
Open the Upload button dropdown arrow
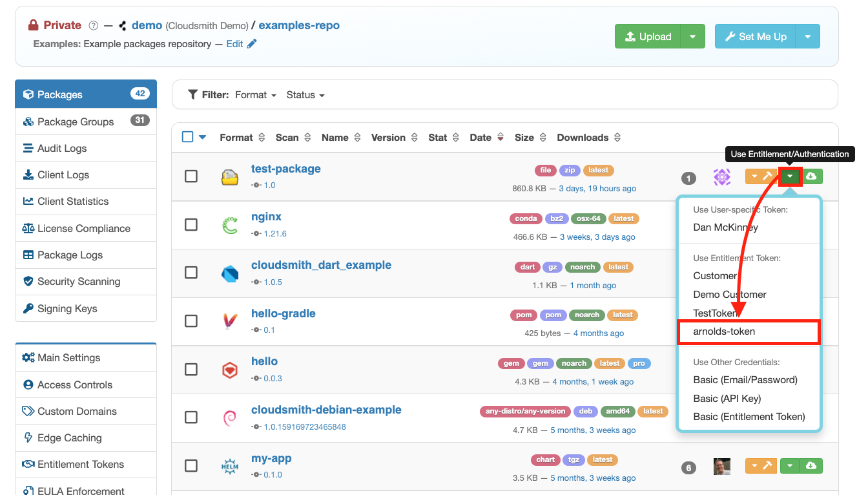[692, 36]
